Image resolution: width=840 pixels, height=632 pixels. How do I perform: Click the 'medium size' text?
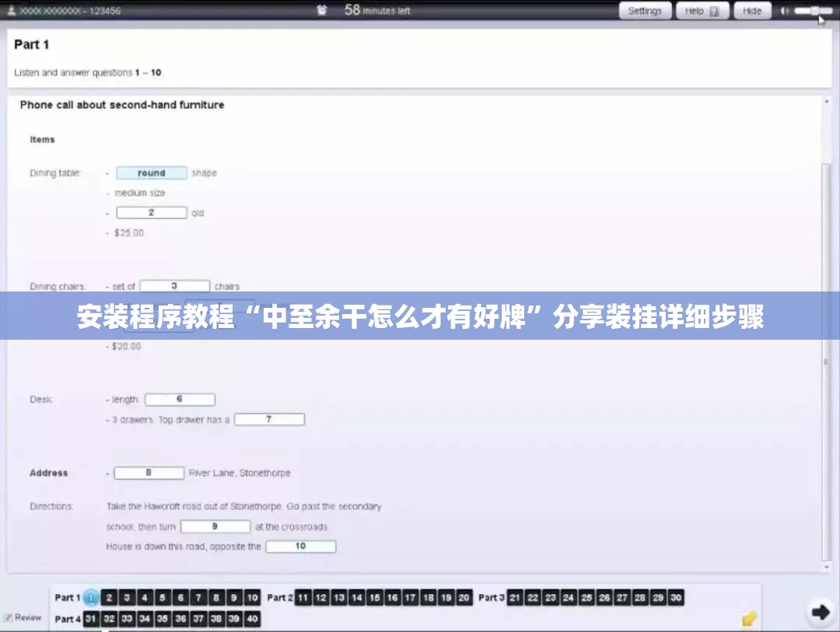coord(140,193)
